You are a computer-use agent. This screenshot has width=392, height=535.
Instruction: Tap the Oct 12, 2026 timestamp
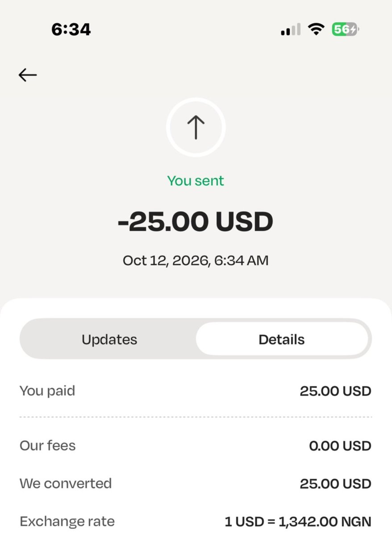196,261
